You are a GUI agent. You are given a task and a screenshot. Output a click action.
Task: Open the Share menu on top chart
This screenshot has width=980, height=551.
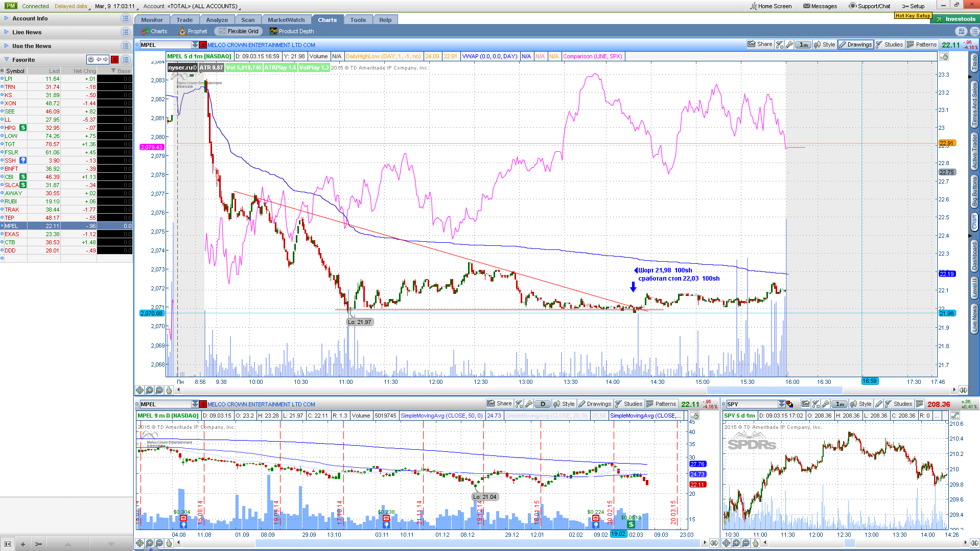pyautogui.click(x=760, y=44)
